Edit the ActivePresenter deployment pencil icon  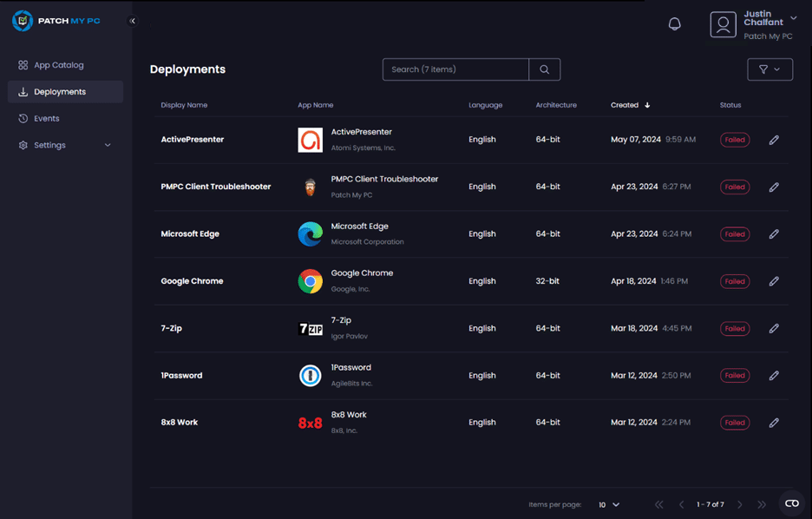pos(774,140)
